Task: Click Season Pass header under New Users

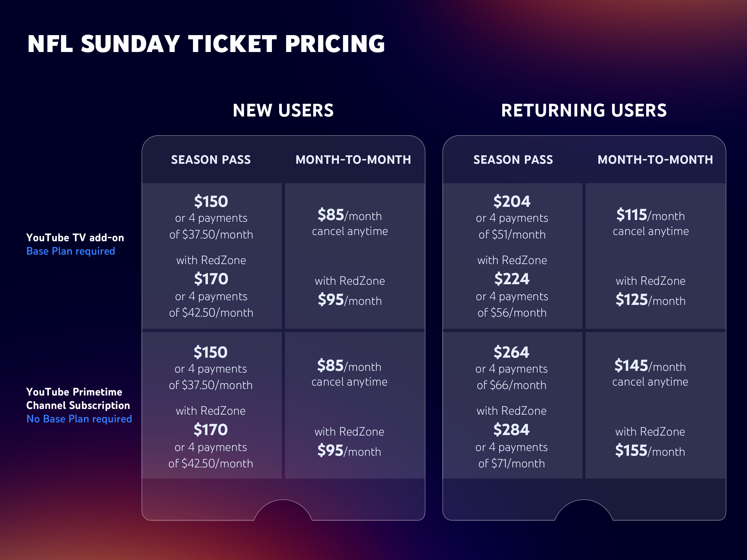Action: coord(211,160)
